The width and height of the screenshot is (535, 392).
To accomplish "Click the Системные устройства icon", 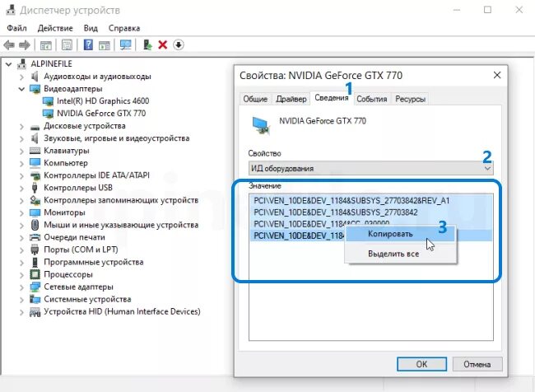I will pos(35,299).
